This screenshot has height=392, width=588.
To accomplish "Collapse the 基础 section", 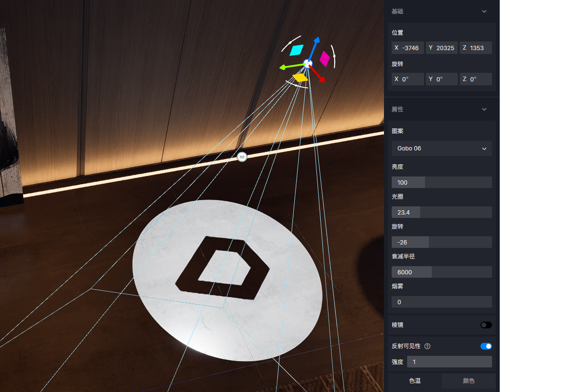I will [484, 12].
